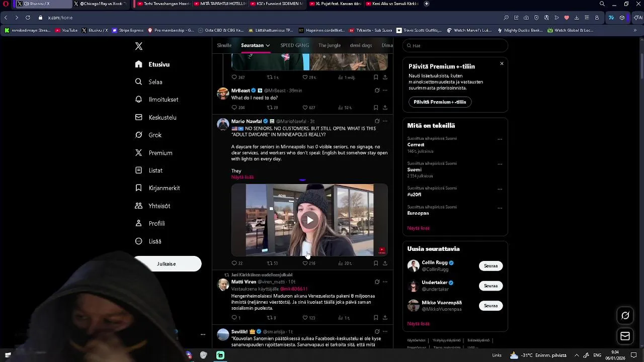Open Grok in the sidebar
The height and width of the screenshot is (362, 644).
[148, 135]
